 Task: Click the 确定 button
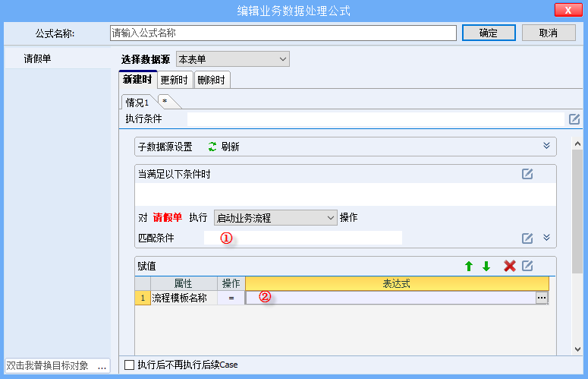tap(489, 33)
